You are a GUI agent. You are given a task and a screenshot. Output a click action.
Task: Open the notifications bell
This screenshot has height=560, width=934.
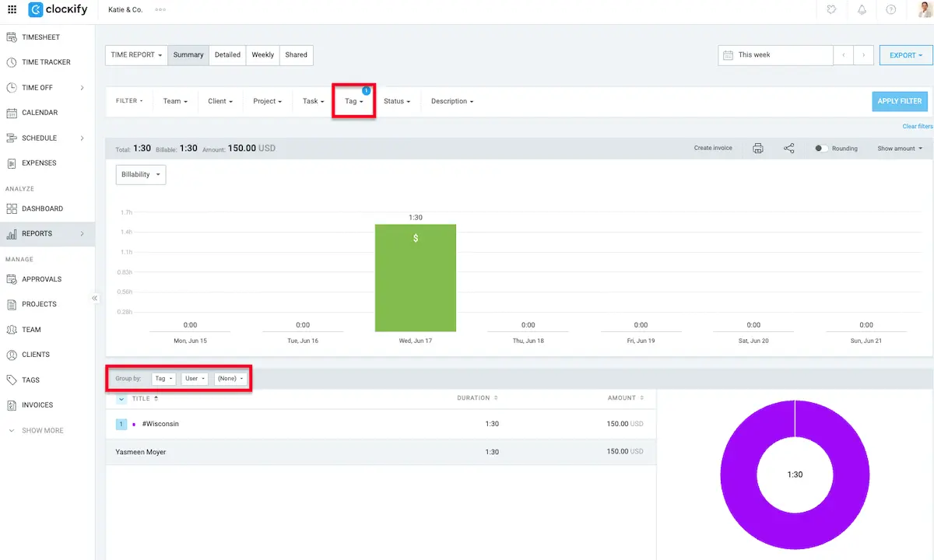[x=862, y=10]
